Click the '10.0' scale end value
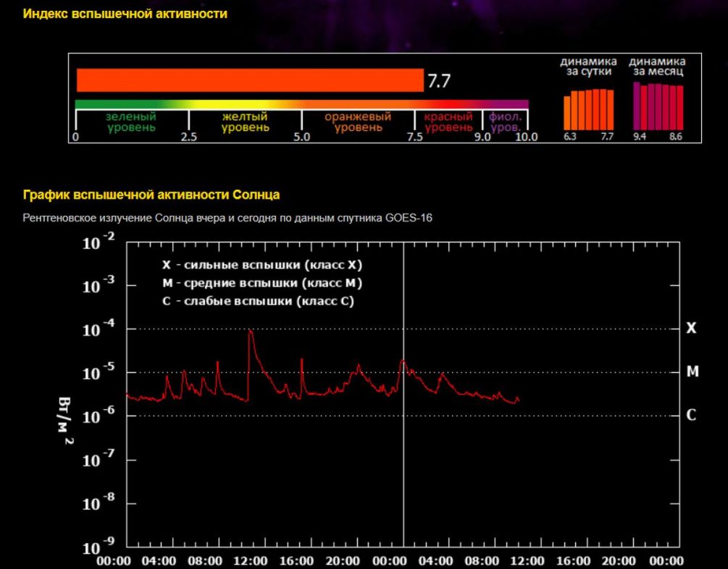728x569 pixels. (527, 138)
